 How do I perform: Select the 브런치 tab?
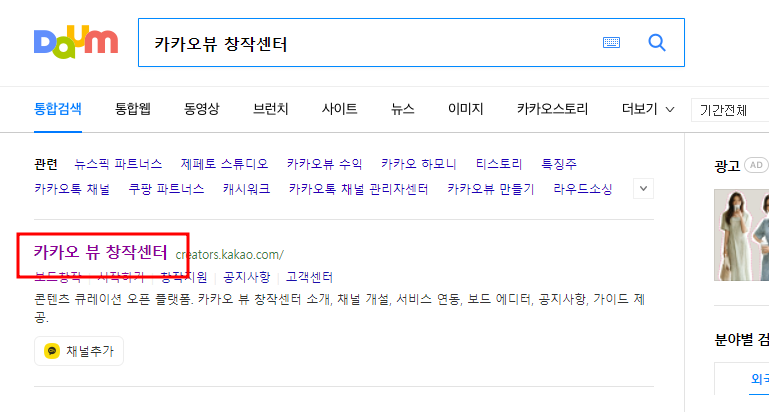271,109
